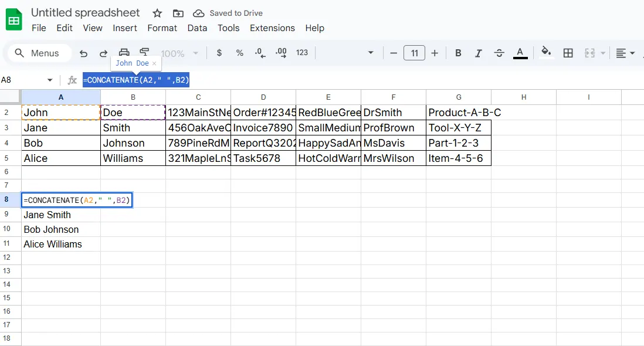Toggle bold formatting
Viewport: 644px width, 346px height.
(x=458, y=53)
